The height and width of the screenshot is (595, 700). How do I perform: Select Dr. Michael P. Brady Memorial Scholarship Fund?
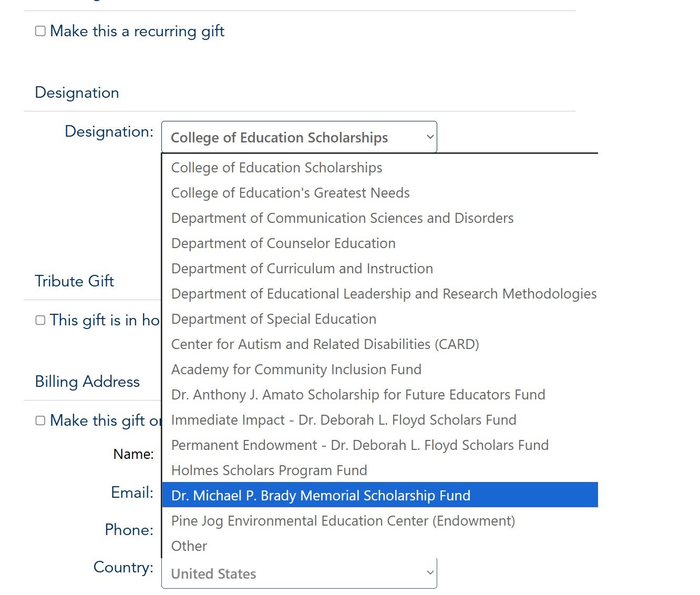click(321, 496)
